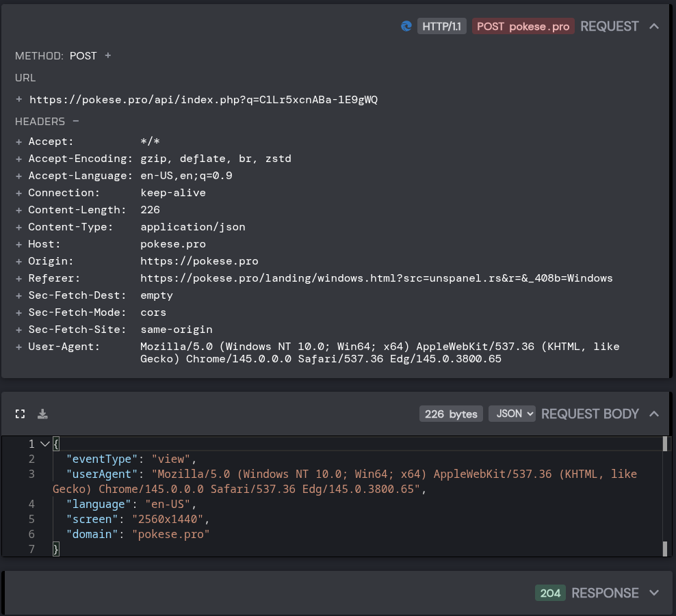The height and width of the screenshot is (616, 676).
Task: Fold the JSON object at line 1
Action: point(45,444)
